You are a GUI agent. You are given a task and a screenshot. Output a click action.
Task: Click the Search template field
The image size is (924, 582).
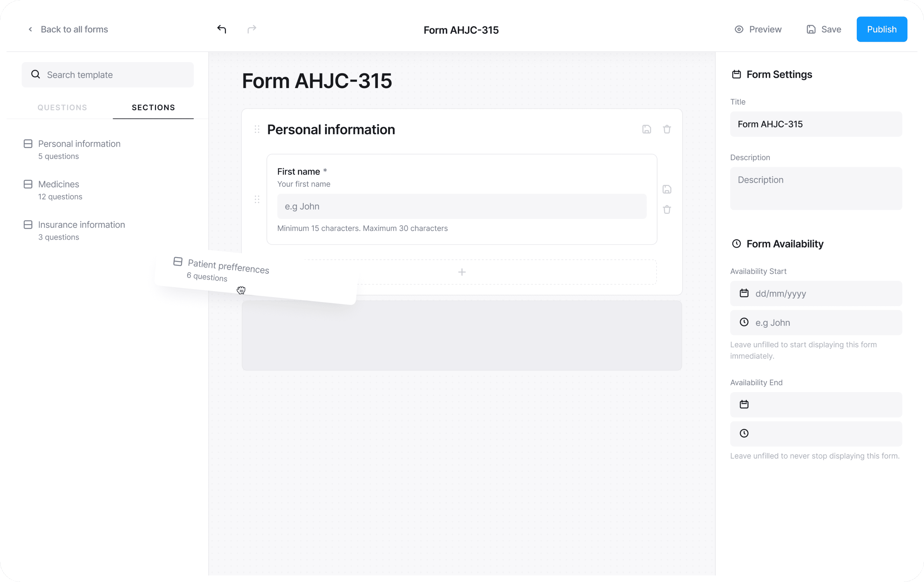pos(108,75)
